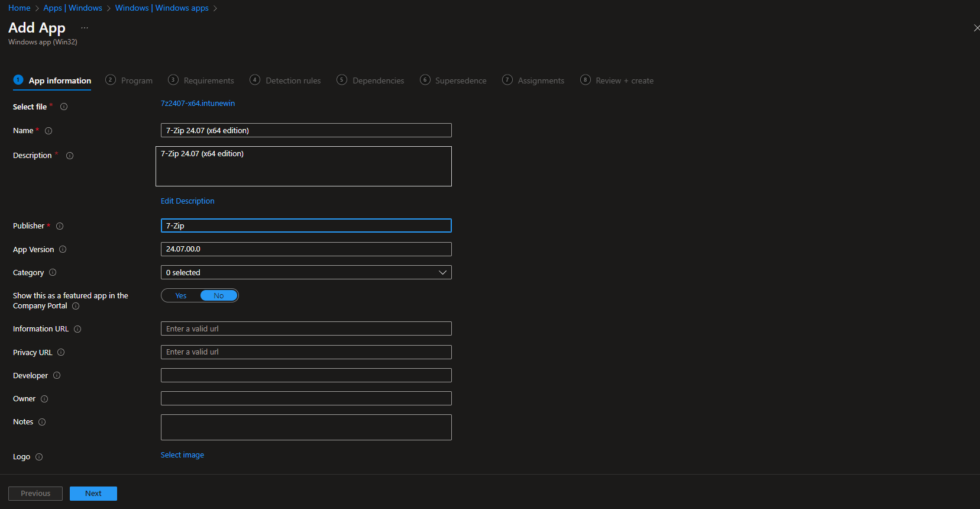Click into the Name input field

(306, 130)
